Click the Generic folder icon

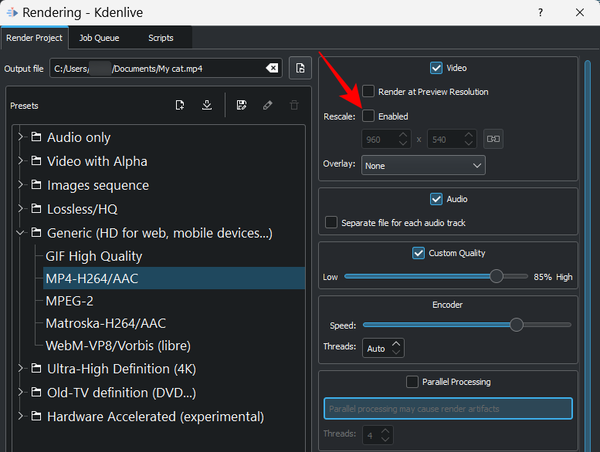pyautogui.click(x=36, y=232)
